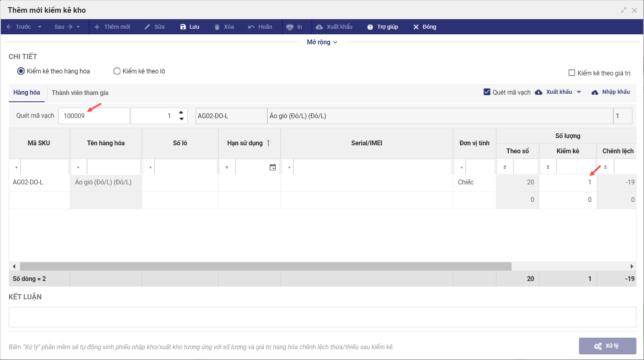Screen dimensions: 644x360
Task: Open the calendar picker in Hạn sử dụng filter
Action: click(x=273, y=167)
